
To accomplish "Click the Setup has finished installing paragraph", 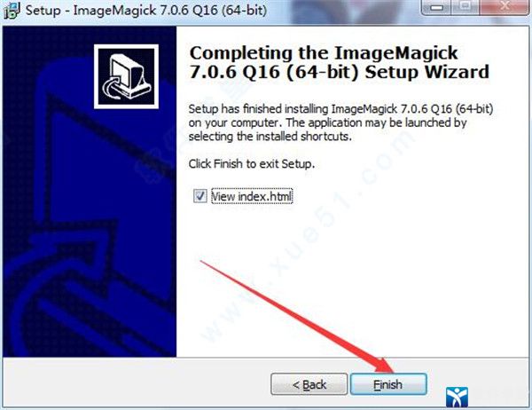I will 340,122.
